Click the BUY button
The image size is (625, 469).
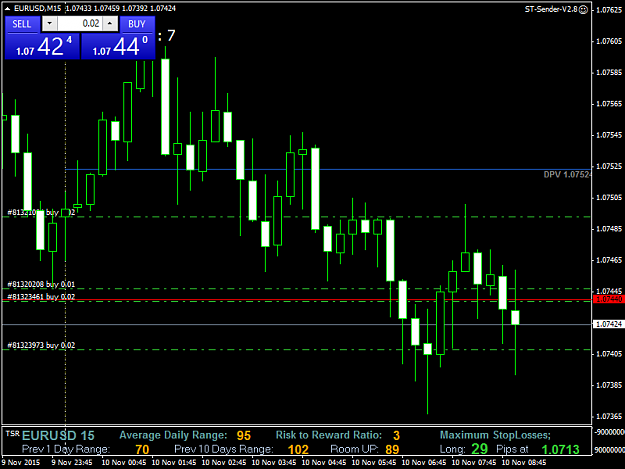click(x=137, y=24)
